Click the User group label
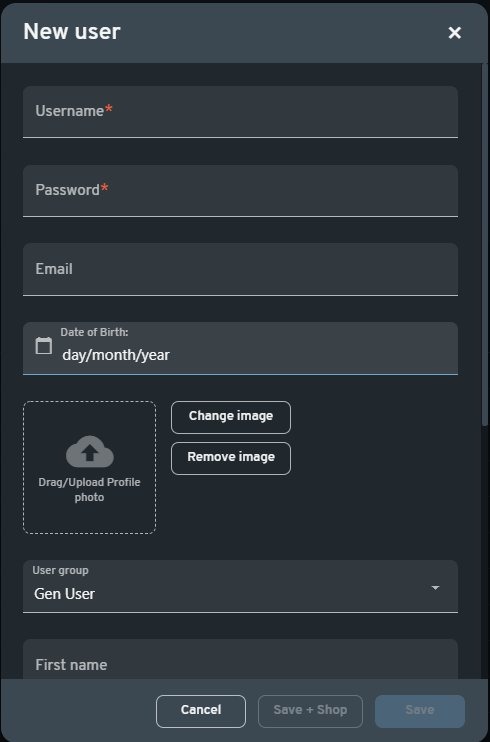The width and height of the screenshot is (490, 742). 60,570
